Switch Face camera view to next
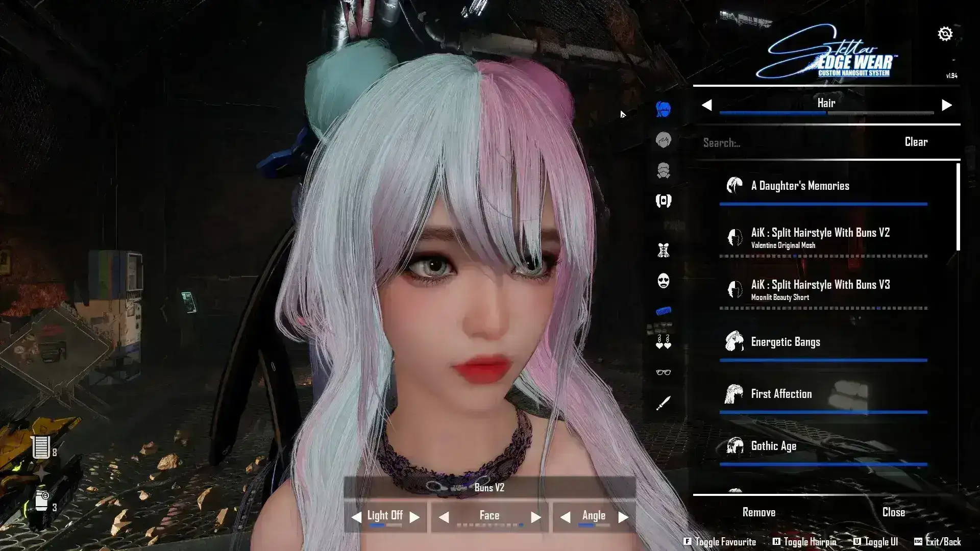The image size is (980, 551). pos(535,517)
